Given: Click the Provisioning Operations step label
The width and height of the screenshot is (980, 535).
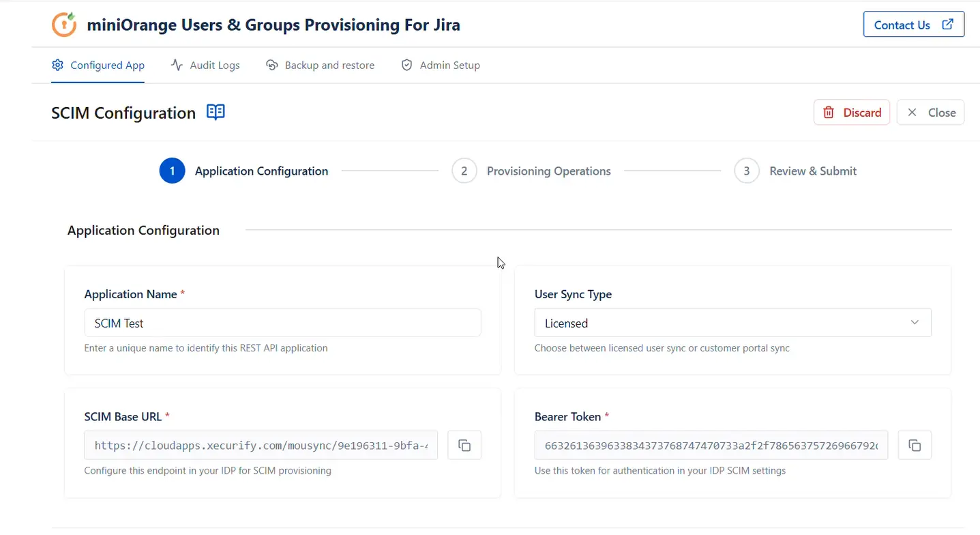Looking at the screenshot, I should coord(549,171).
